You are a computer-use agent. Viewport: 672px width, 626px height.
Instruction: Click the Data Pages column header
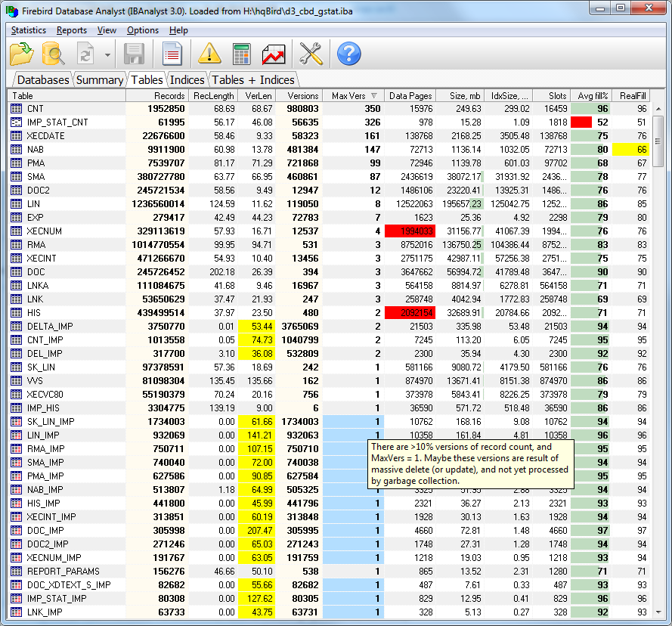410,96
